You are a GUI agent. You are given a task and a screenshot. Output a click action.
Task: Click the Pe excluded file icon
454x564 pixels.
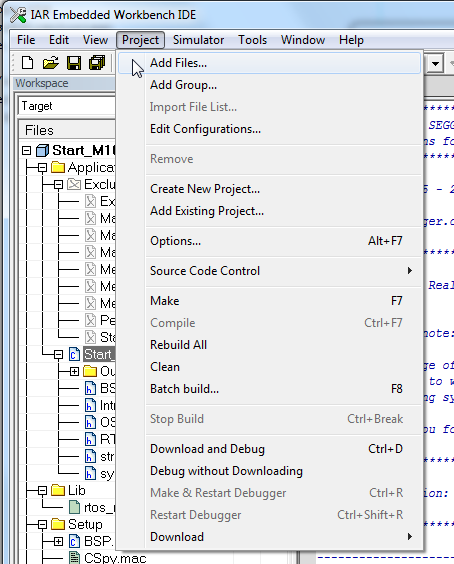click(90, 320)
